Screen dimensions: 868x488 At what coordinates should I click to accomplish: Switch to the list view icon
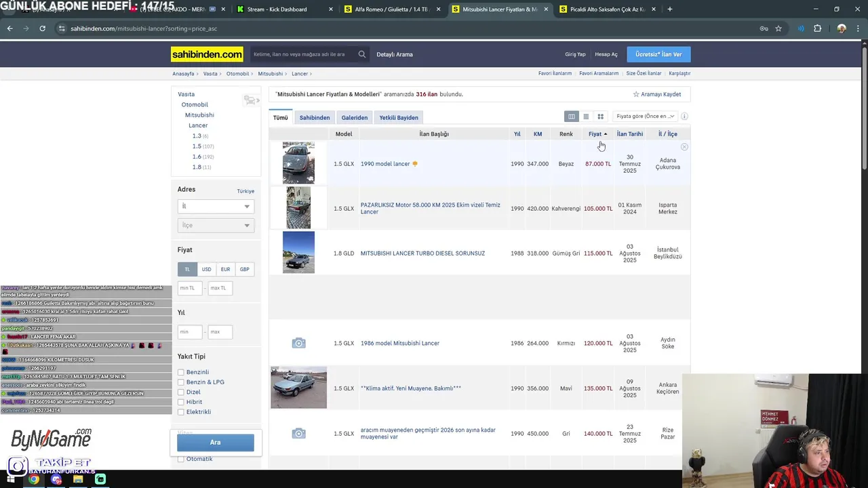(586, 117)
